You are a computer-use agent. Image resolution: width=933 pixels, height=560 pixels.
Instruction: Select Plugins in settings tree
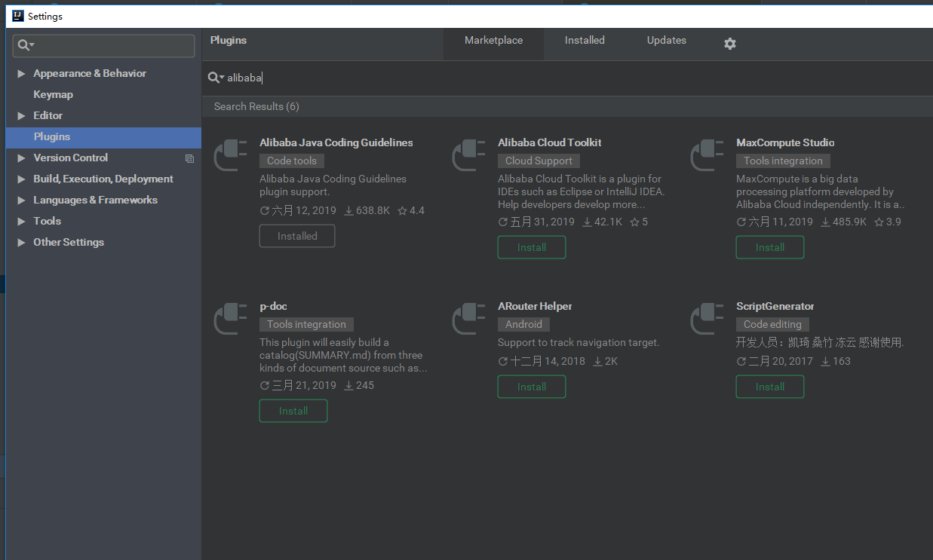[x=103, y=137]
